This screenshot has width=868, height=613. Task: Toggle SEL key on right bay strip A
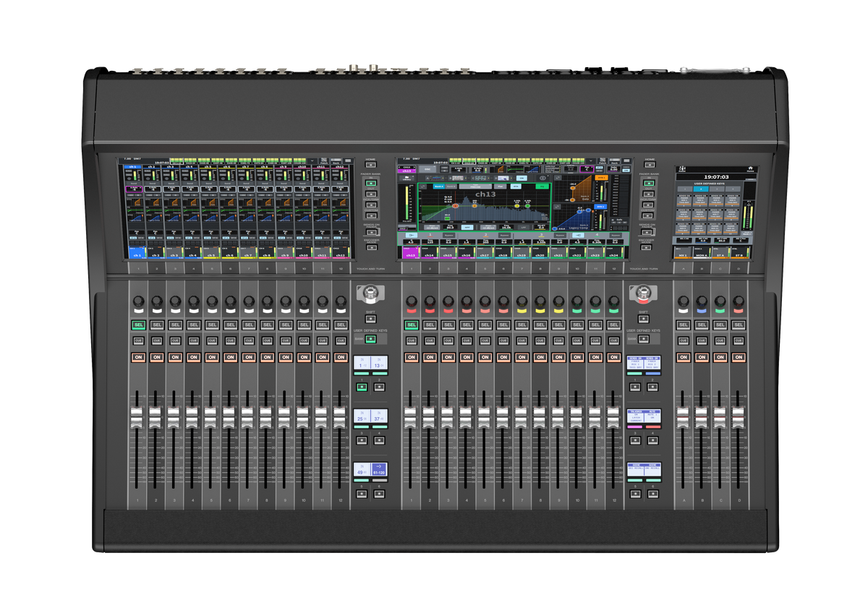click(683, 325)
